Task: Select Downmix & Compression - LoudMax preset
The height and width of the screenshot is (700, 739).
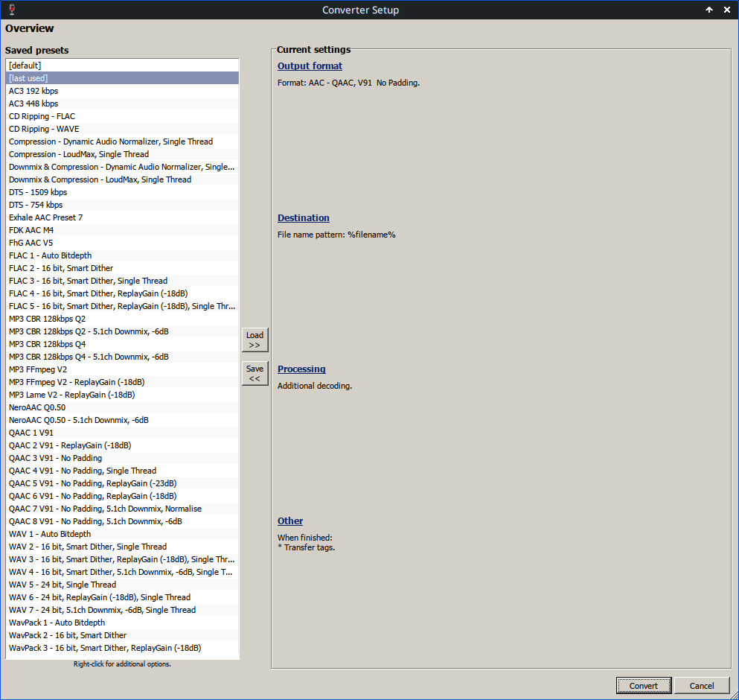Action: 122,179
